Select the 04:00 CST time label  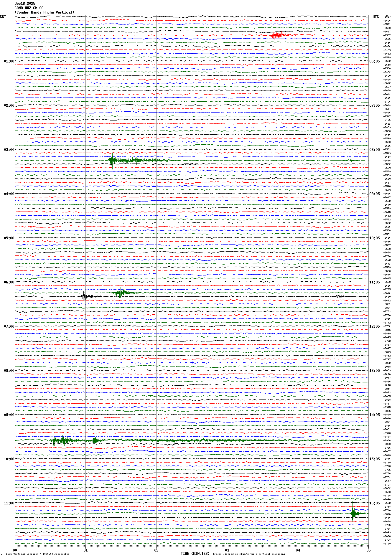coord(9,194)
